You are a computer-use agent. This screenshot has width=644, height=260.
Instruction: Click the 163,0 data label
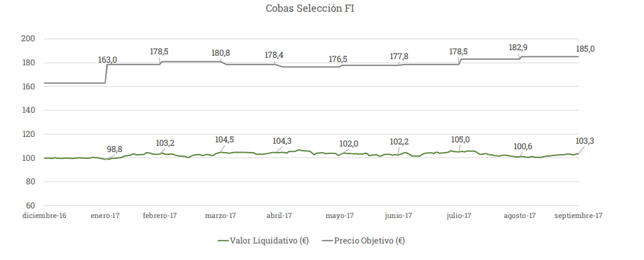(107, 60)
